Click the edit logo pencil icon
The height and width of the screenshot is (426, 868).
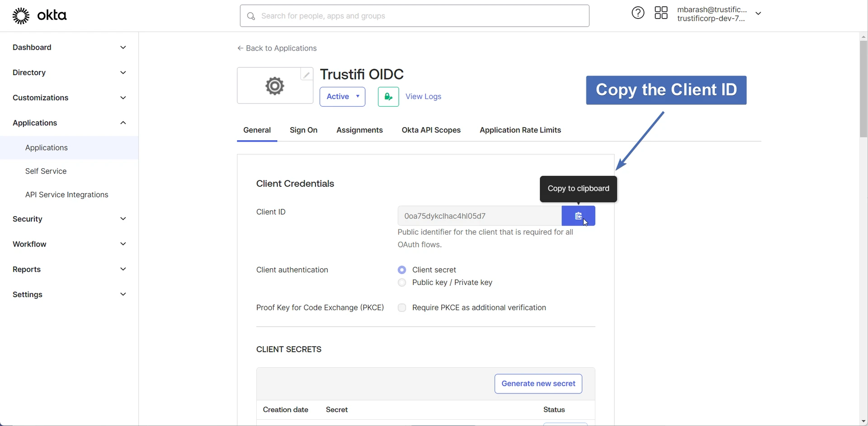pos(307,75)
